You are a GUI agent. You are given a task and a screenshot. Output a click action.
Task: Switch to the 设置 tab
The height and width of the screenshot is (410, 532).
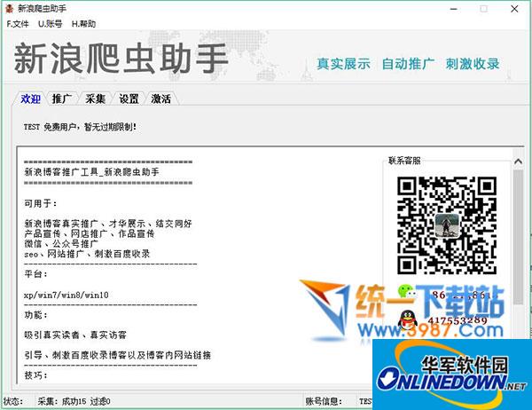(x=129, y=99)
